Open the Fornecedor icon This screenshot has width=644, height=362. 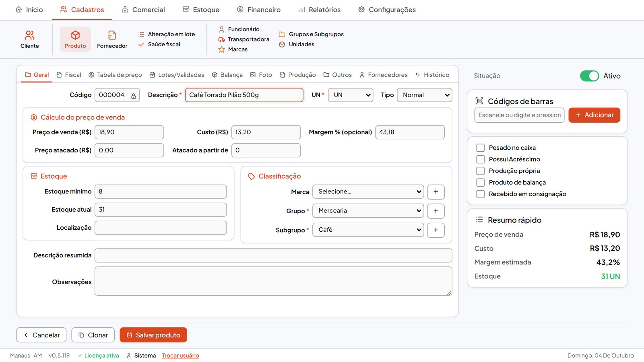tap(112, 39)
